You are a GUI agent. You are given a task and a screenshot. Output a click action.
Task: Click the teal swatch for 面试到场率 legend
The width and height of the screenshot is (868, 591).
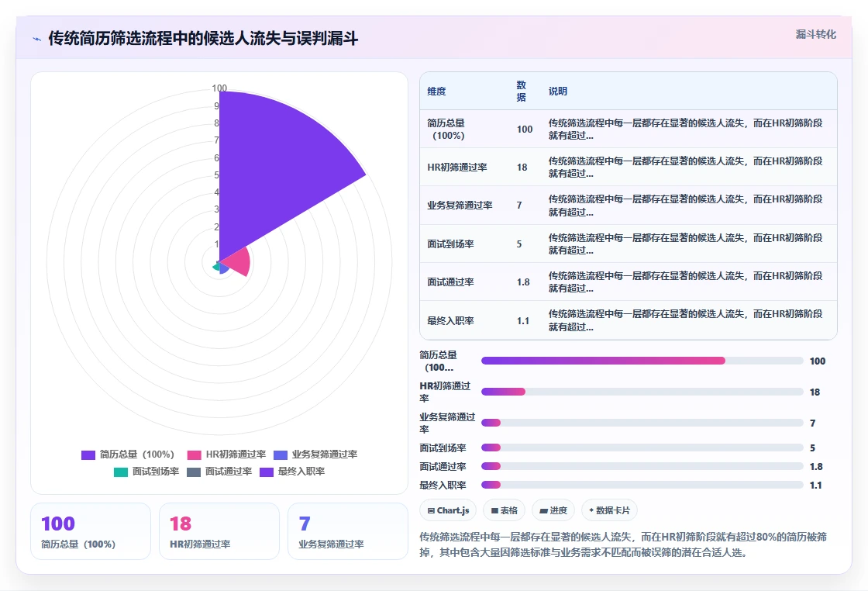click(x=121, y=472)
